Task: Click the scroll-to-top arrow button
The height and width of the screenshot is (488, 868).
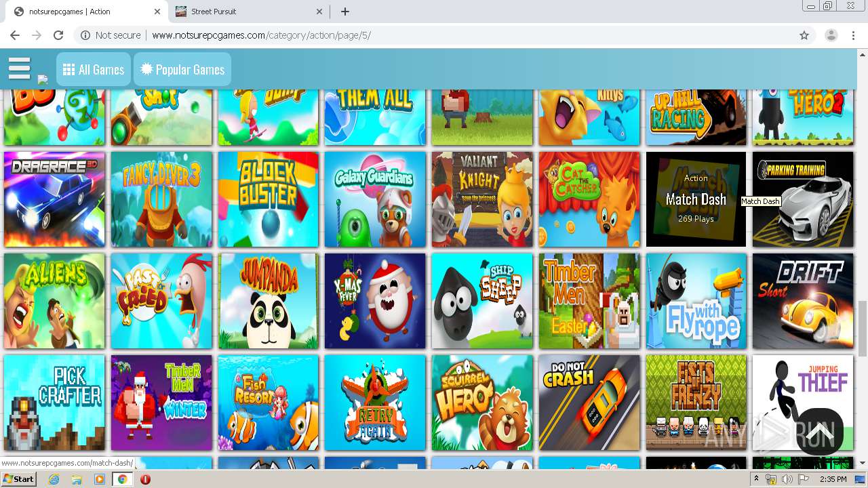Action: pyautogui.click(x=820, y=431)
